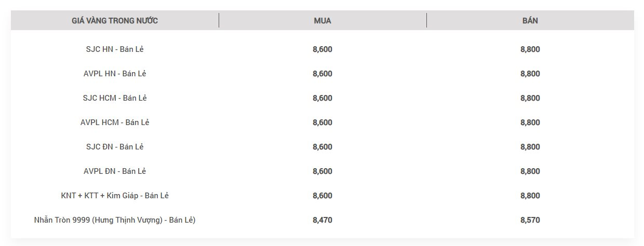Screen dimensions: 644x246
Task: Click the buy price for AVPL ĐN
Action: tap(323, 171)
